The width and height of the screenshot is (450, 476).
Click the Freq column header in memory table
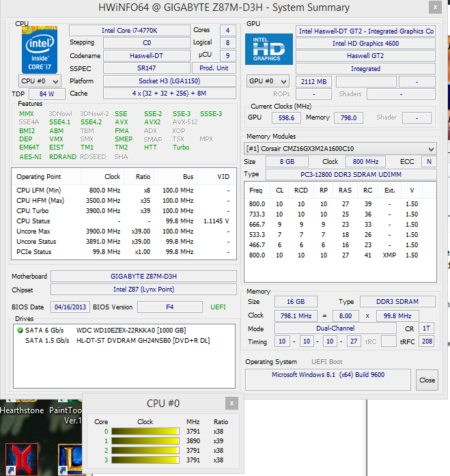256,191
